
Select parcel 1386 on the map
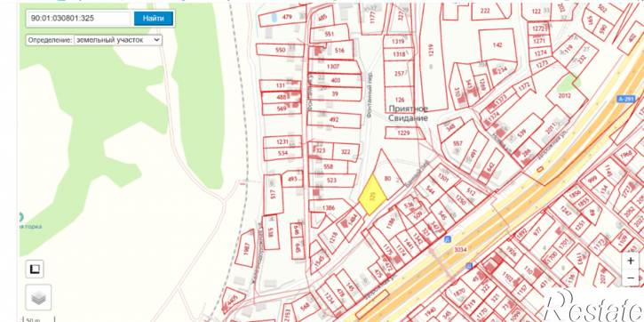329,207
